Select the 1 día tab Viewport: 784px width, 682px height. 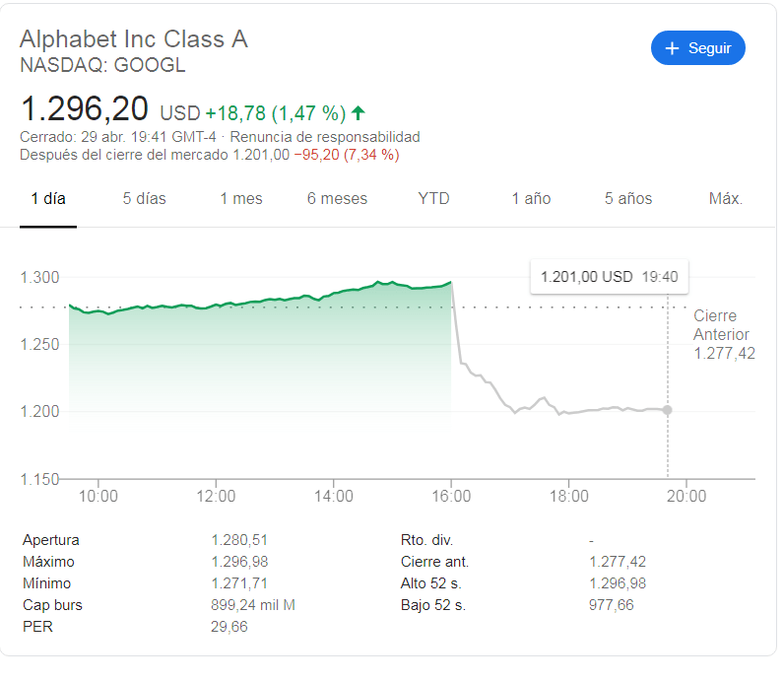(48, 198)
